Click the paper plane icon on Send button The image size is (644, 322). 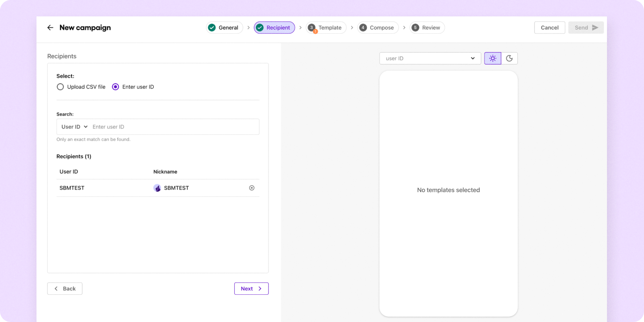coord(595,27)
